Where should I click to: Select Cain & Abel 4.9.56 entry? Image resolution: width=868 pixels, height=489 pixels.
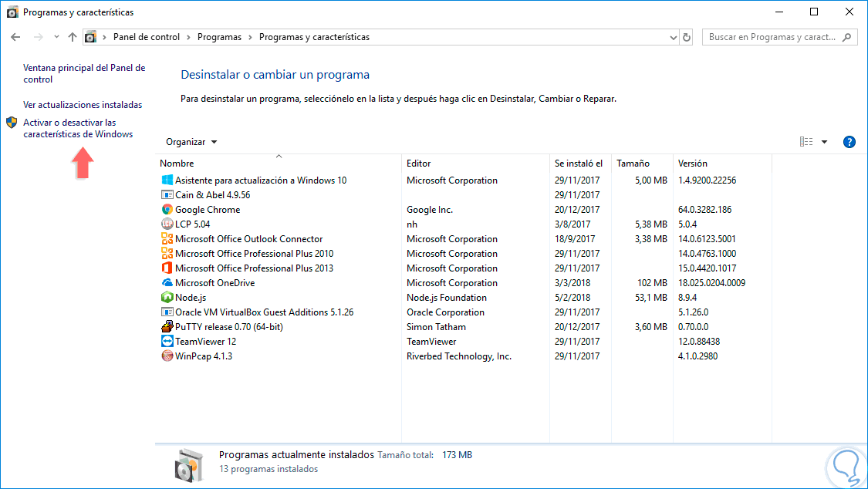(213, 194)
